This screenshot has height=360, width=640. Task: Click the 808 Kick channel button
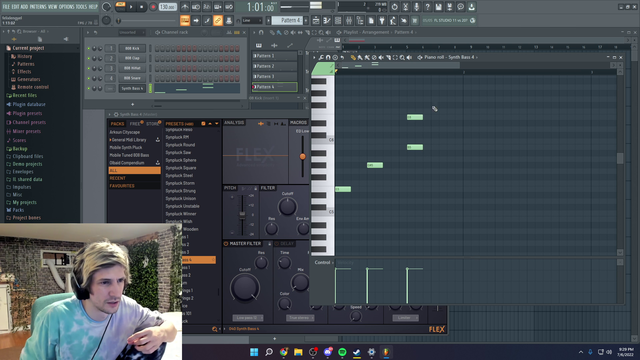click(132, 48)
